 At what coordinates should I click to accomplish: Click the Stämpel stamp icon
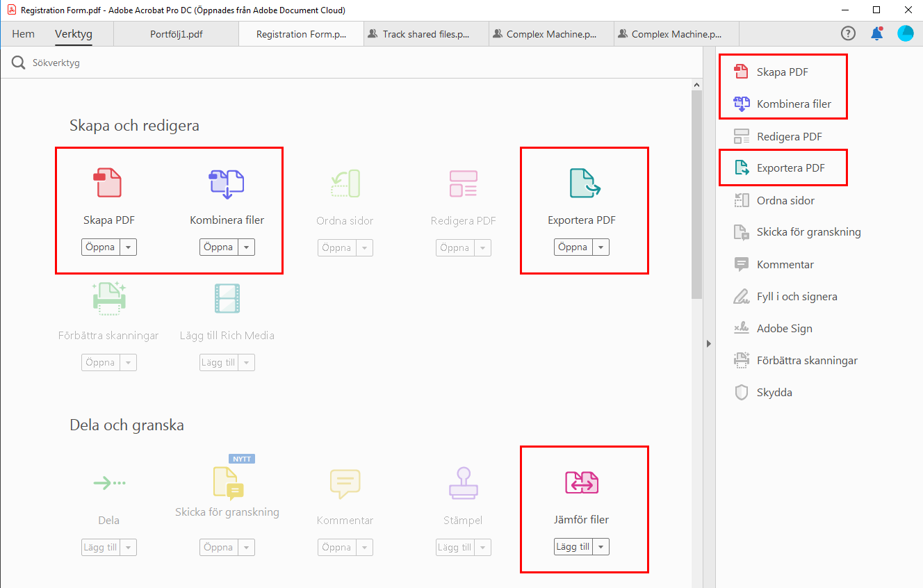(x=463, y=483)
